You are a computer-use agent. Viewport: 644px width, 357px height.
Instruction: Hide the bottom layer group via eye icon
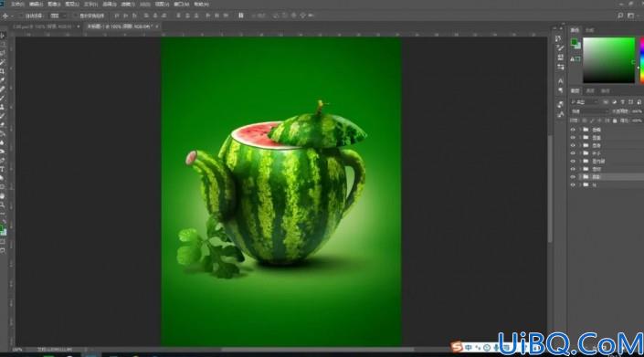[573, 185]
